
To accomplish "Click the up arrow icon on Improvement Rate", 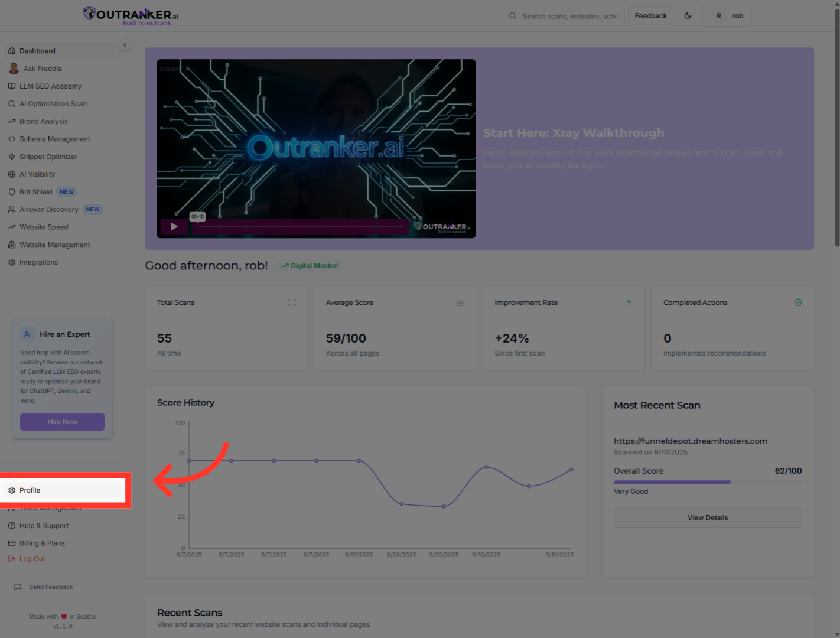I will click(629, 302).
